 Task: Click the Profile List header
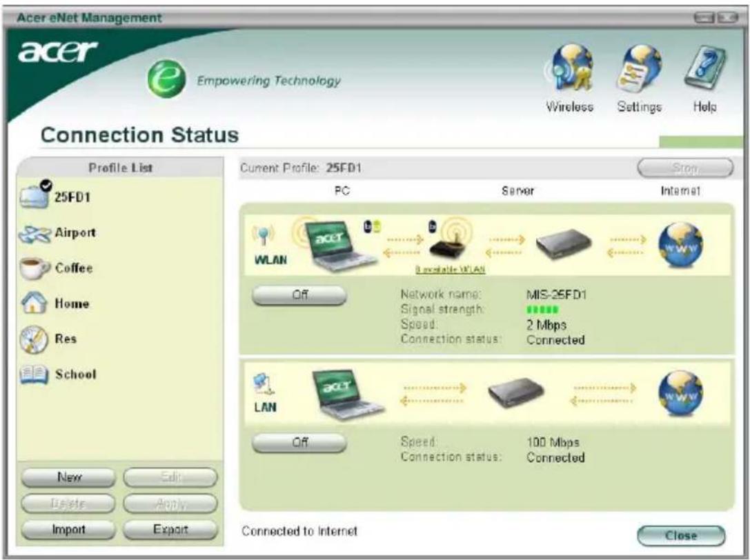coord(121,168)
